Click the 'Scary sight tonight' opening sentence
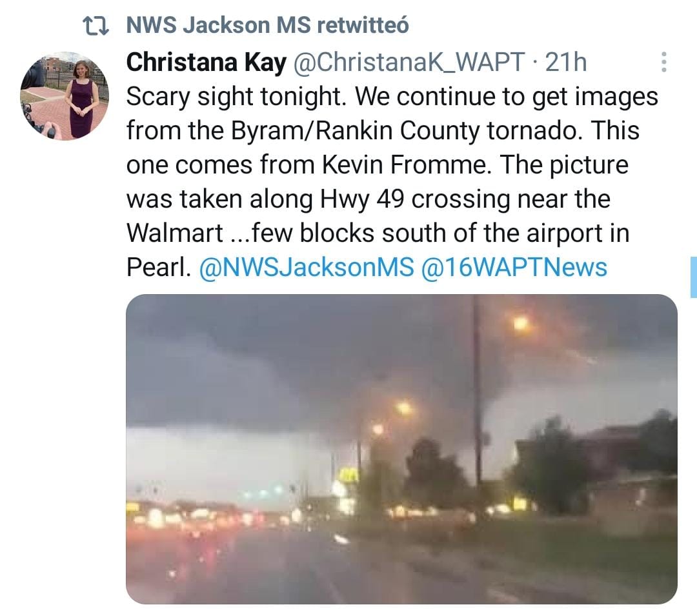This screenshot has height=616, width=697. 236,97
